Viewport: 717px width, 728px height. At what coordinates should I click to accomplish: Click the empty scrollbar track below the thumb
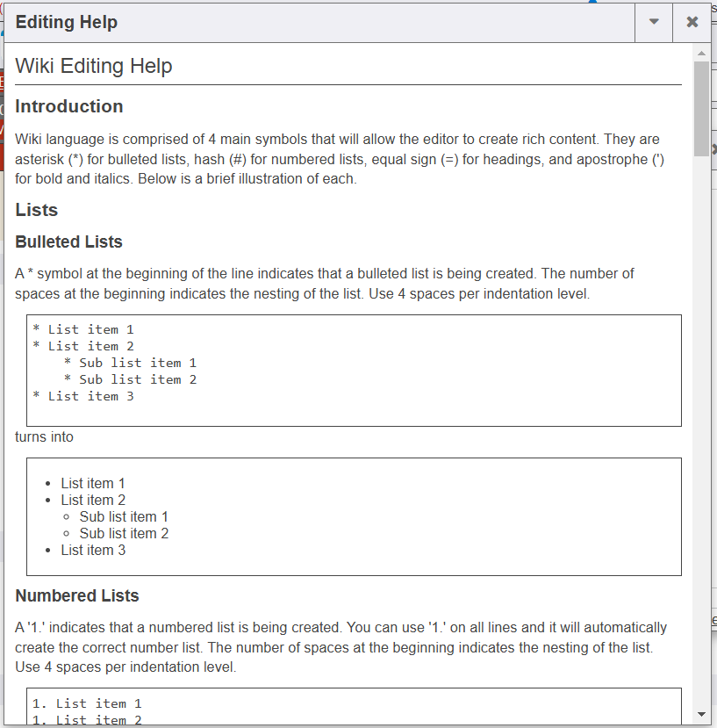click(700, 439)
